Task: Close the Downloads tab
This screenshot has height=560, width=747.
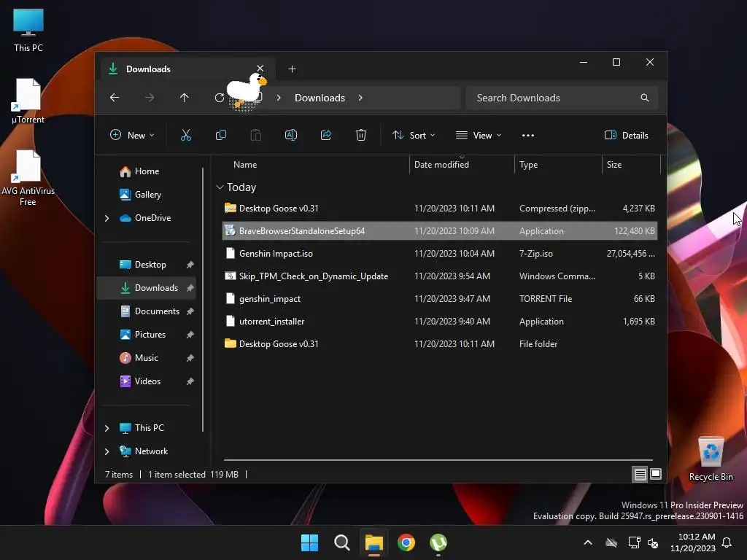Action: [260, 69]
